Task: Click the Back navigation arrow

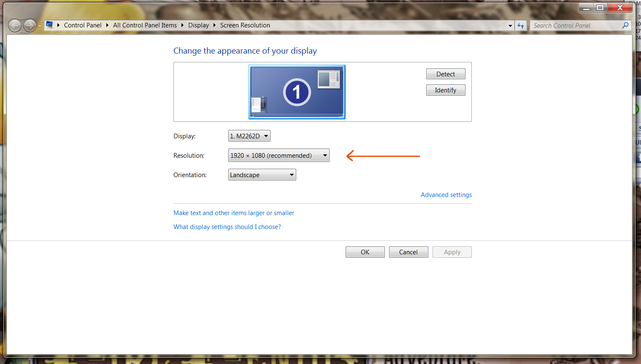Action: [x=15, y=26]
